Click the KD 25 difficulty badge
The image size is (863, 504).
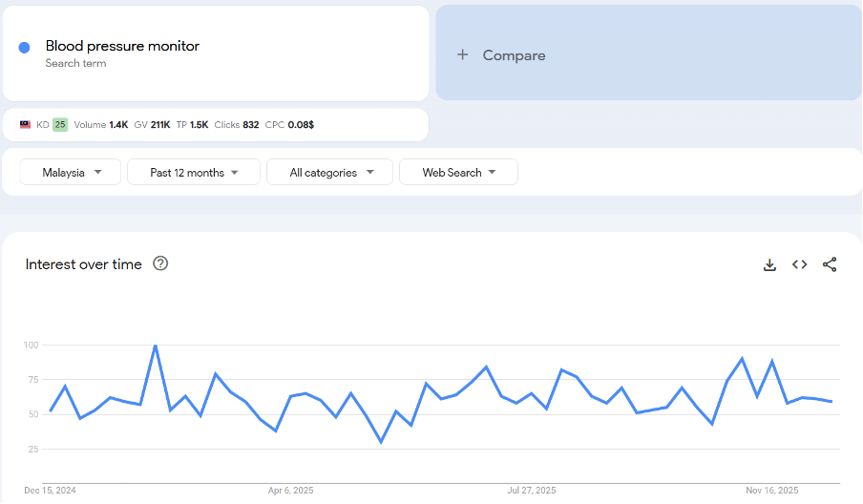click(x=60, y=125)
